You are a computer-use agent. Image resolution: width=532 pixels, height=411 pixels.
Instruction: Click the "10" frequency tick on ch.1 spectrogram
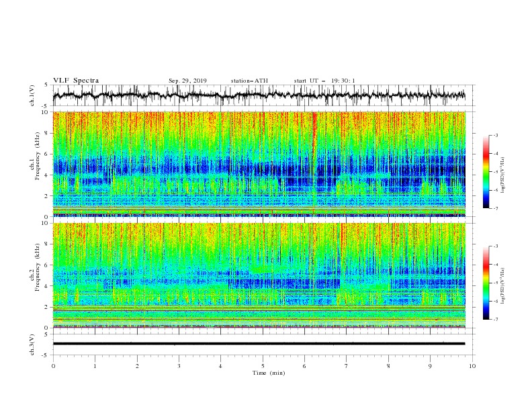[45, 112]
